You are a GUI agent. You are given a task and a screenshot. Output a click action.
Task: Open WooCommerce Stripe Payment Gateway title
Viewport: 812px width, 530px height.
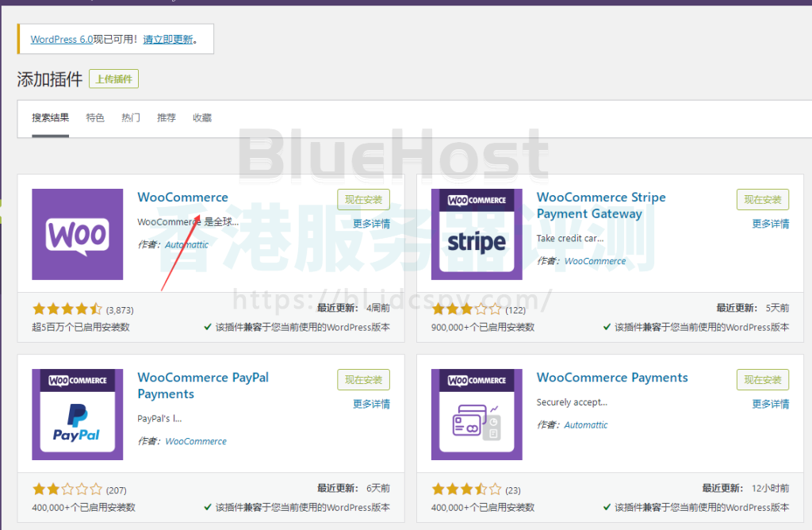(x=601, y=205)
